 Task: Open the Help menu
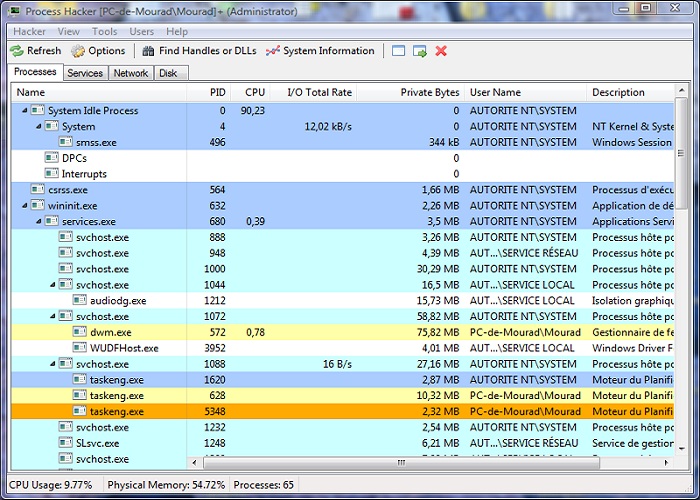(x=177, y=32)
